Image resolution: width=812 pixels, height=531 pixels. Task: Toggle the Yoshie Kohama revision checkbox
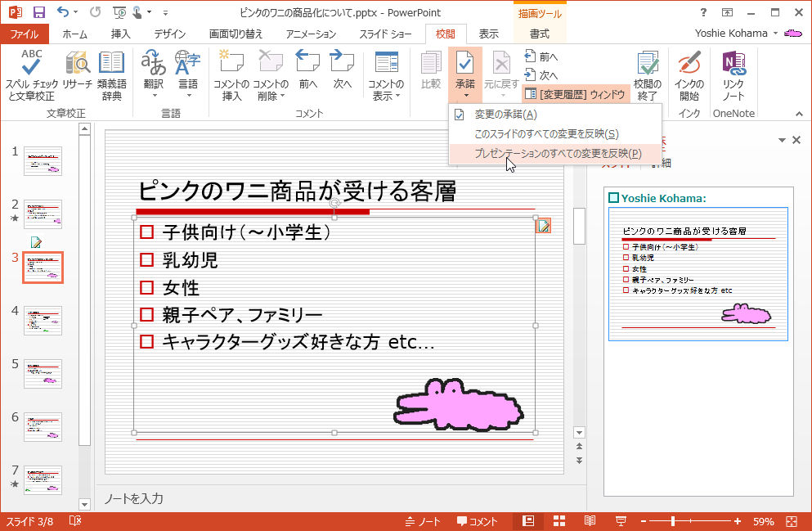[x=613, y=198]
